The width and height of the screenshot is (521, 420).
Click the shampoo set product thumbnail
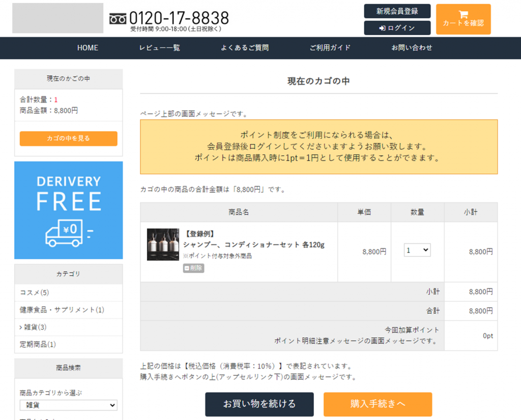click(163, 244)
